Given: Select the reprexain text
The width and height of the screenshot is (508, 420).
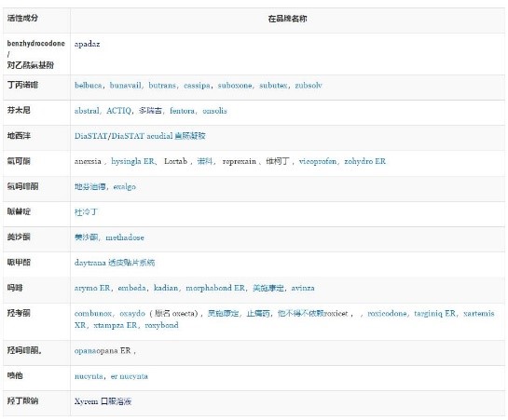Looking at the screenshot, I should click(x=240, y=161).
